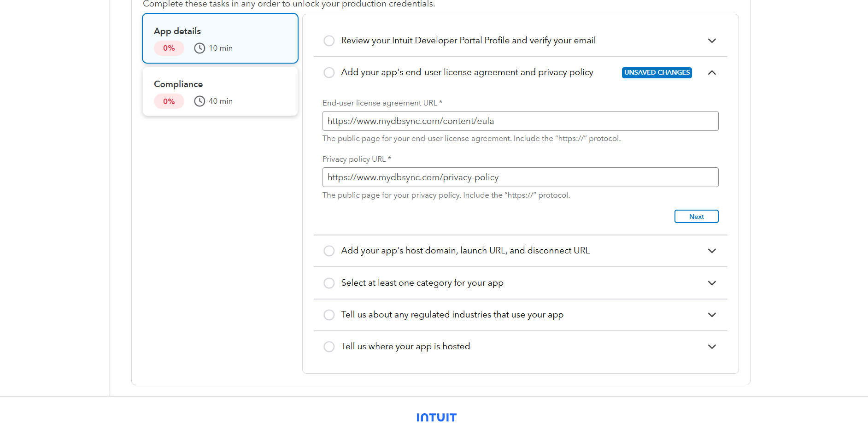Click status circle for regulated industries task
Image resolution: width=868 pixels, height=423 pixels.
[329, 315]
